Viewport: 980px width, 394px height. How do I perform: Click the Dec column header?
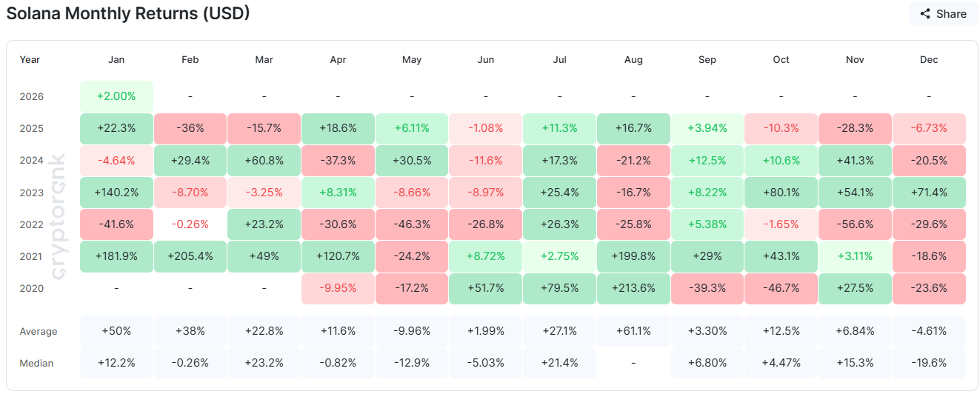(x=929, y=59)
